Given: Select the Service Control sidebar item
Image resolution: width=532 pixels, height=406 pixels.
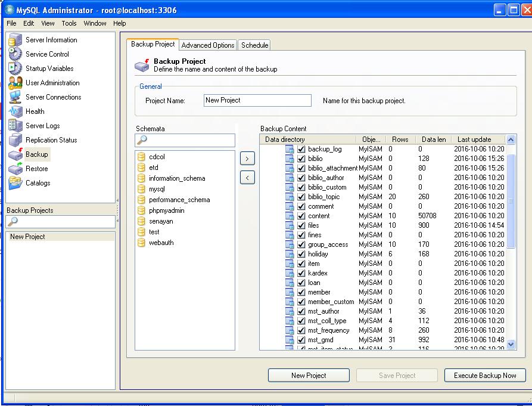Looking at the screenshot, I should [x=49, y=54].
